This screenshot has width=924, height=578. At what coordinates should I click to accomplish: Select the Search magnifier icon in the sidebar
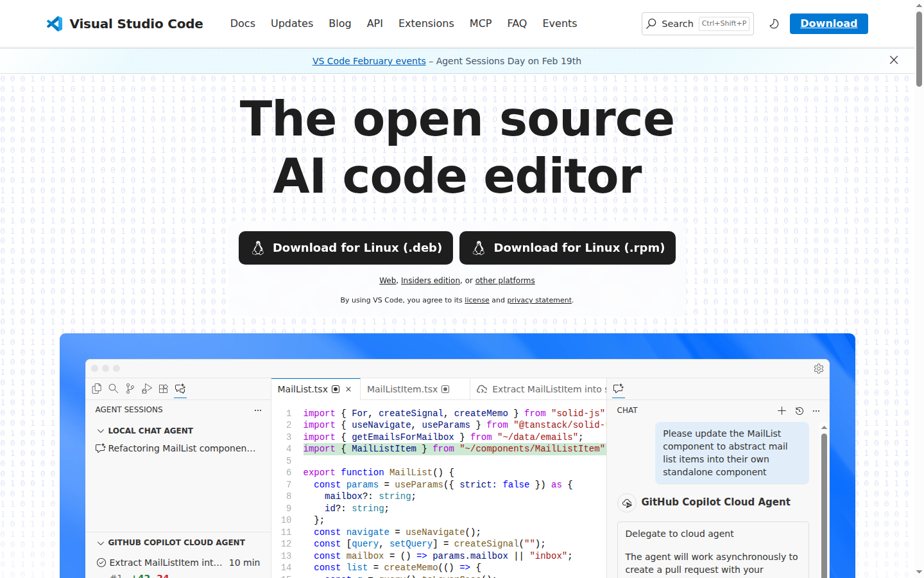coord(114,389)
